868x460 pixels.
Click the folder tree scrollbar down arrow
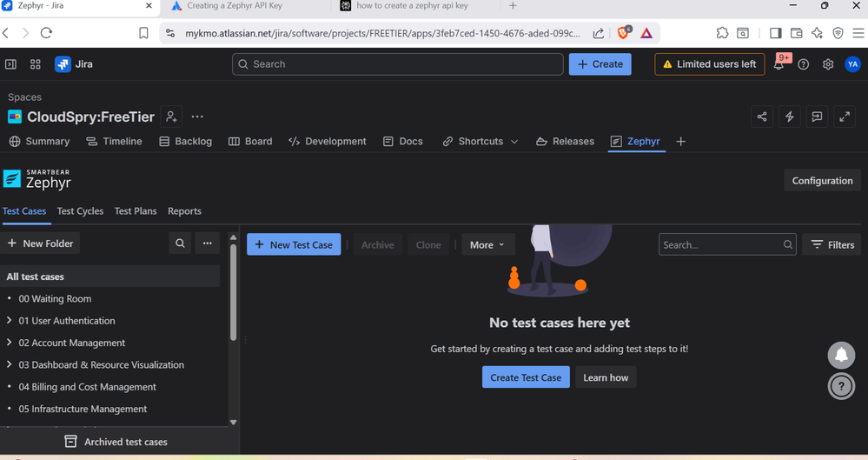(233, 423)
